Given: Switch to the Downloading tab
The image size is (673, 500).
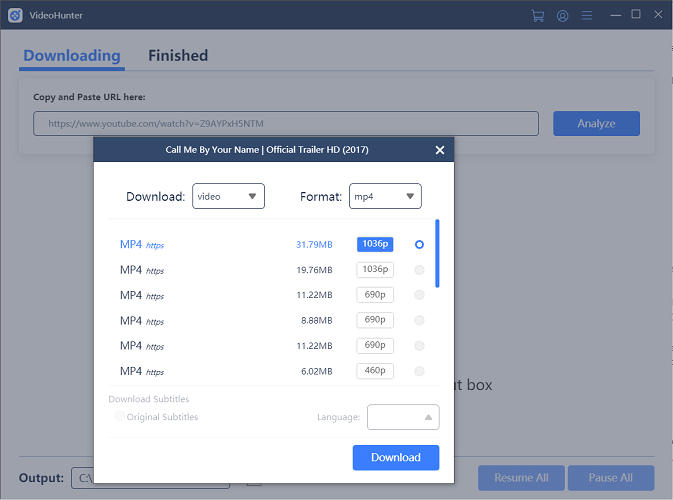Looking at the screenshot, I should [72, 56].
